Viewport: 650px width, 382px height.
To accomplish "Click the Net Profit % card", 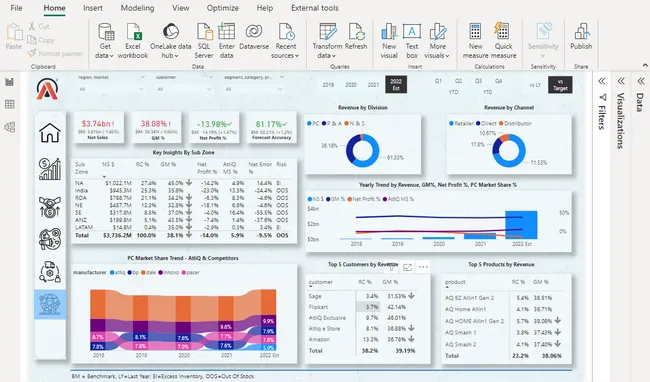I will click(x=214, y=128).
